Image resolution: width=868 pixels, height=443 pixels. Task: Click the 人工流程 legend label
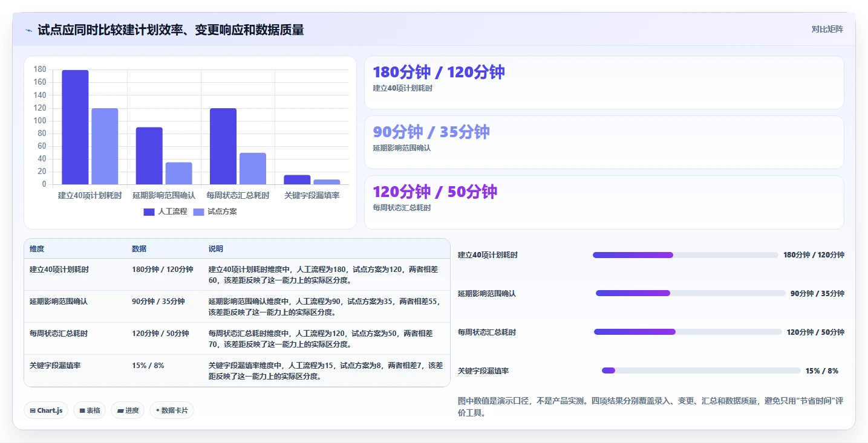(x=172, y=212)
